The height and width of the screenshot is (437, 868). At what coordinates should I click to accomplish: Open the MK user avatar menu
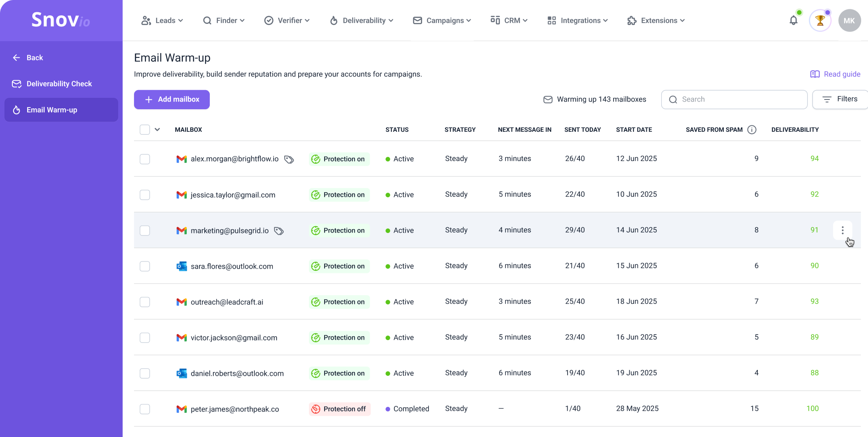coord(849,20)
